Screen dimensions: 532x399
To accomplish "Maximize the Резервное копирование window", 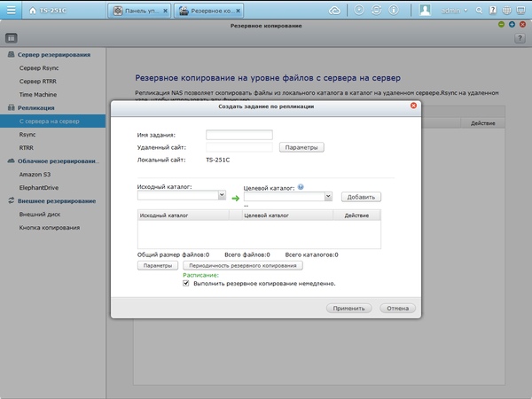I will (512, 25).
